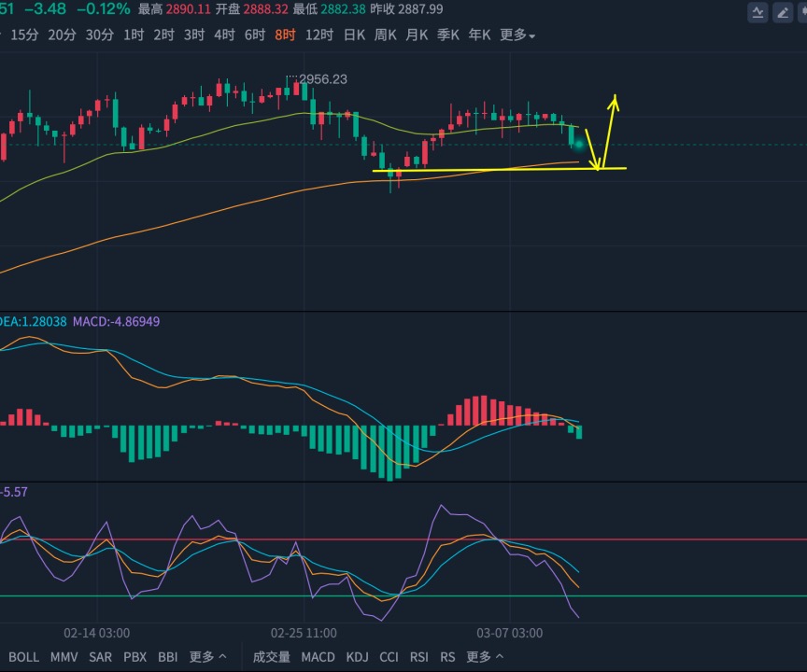Select the 8时 timeframe tab
This screenshot has width=807, height=672.
(285, 35)
